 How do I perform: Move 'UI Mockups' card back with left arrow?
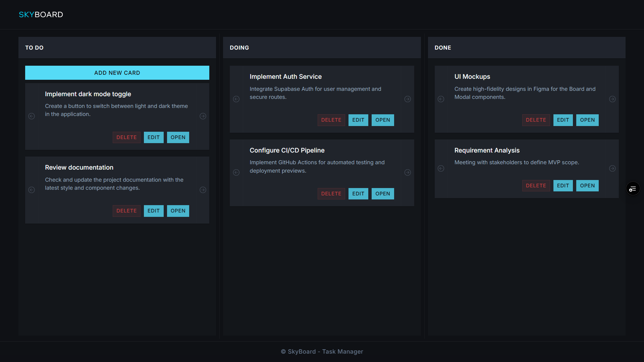pyautogui.click(x=441, y=99)
